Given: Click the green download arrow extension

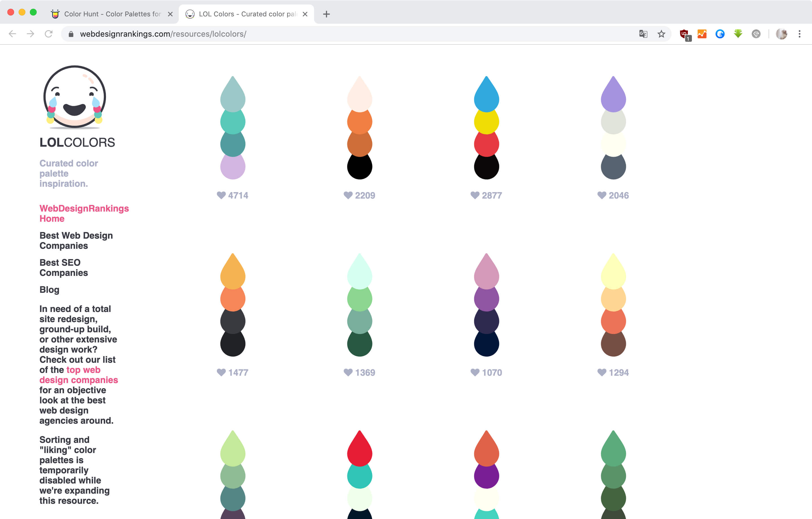Looking at the screenshot, I should [738, 34].
